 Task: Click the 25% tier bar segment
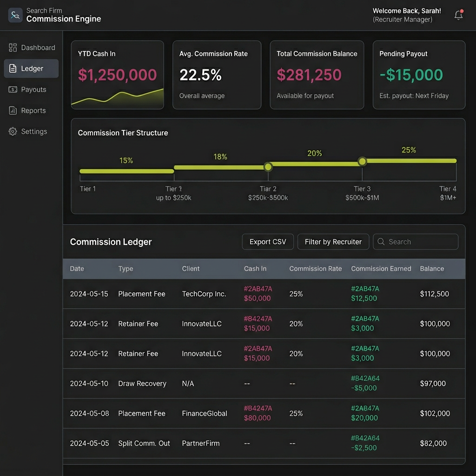411,160
